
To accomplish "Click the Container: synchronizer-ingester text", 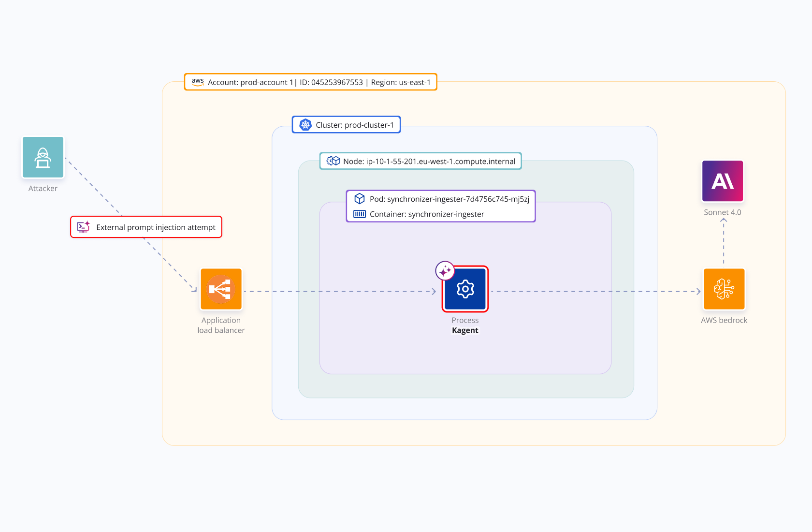I will (x=426, y=214).
